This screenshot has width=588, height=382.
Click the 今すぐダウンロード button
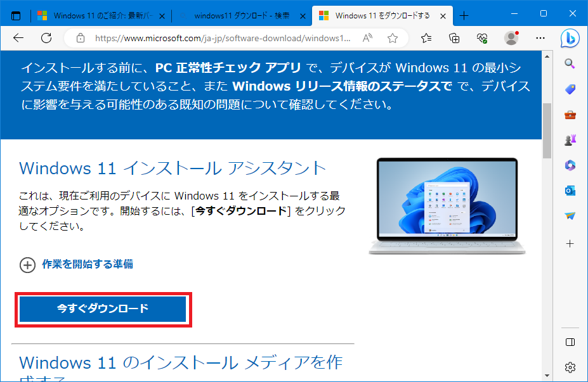(103, 309)
